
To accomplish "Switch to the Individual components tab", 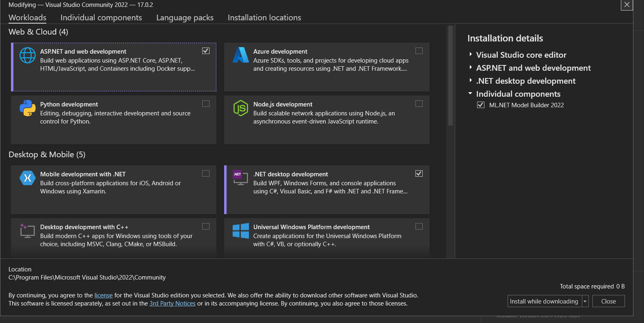I will [x=101, y=17].
